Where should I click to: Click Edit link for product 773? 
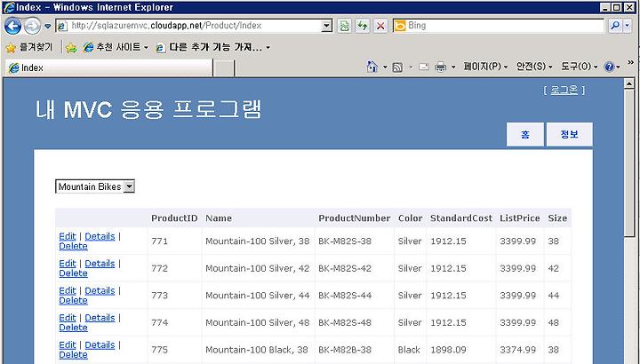pyautogui.click(x=68, y=290)
